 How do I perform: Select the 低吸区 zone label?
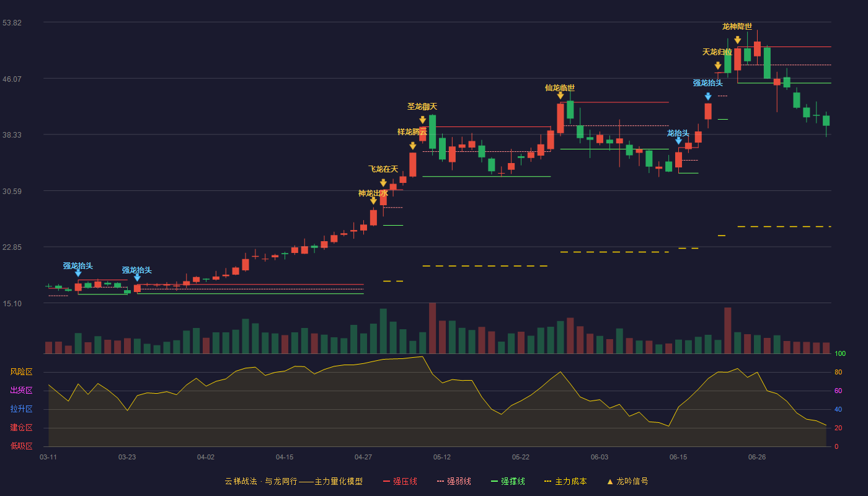(22, 446)
